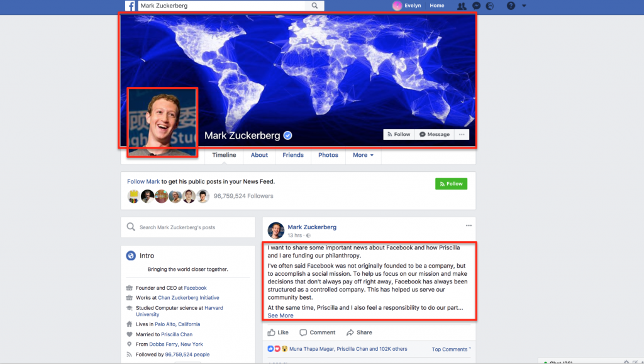644x364 pixels.
Task: Click the Search Mark Zuckerberg's posts field
Action: pos(187,227)
